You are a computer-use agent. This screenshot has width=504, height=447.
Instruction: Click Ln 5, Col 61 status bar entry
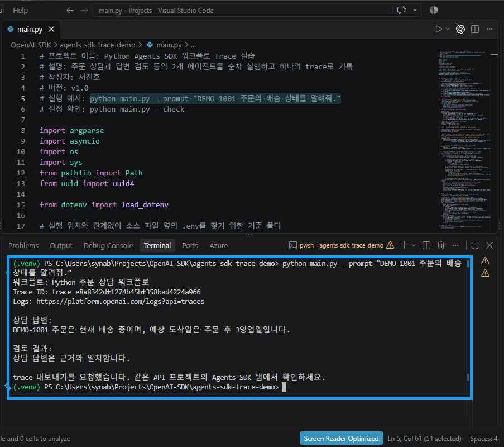[424, 439]
